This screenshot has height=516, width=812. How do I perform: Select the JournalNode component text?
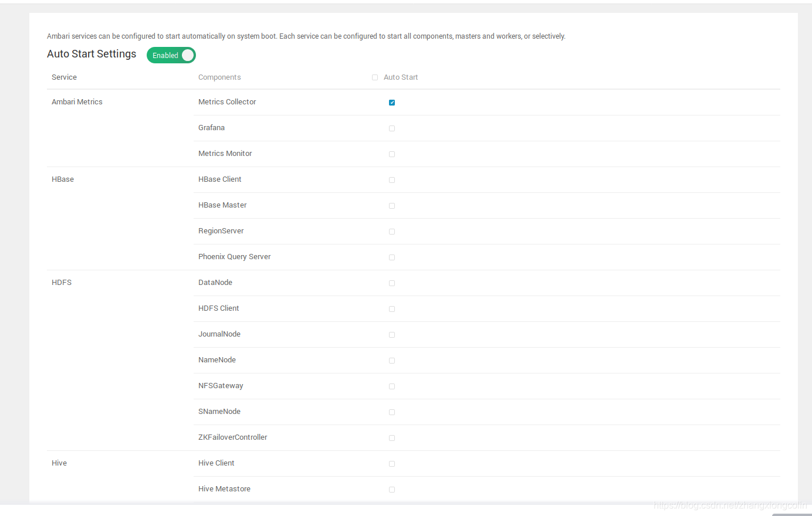[x=219, y=334]
